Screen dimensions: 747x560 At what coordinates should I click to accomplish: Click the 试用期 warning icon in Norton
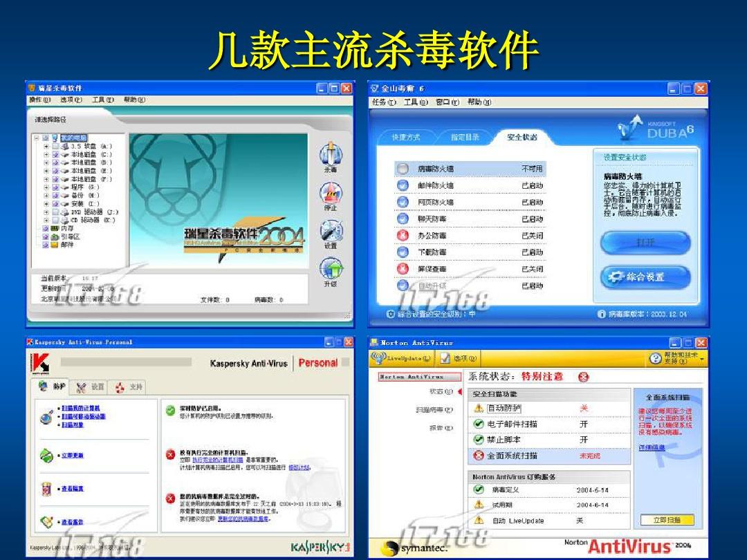click(479, 504)
